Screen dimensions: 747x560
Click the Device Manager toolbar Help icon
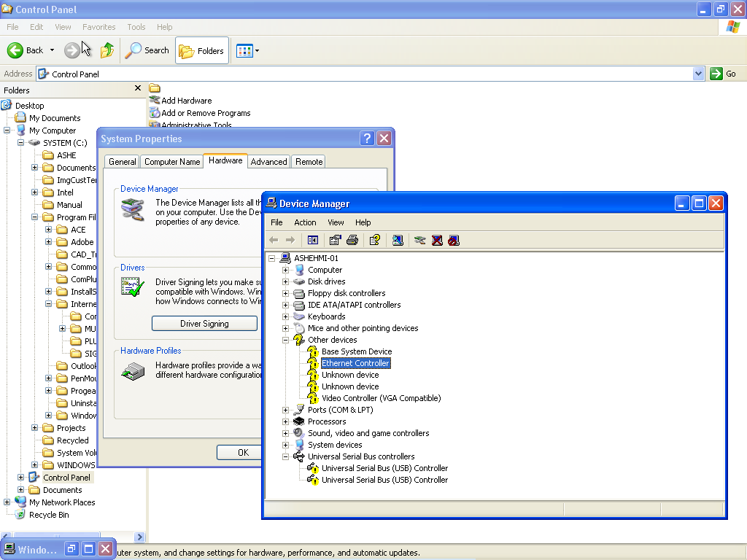pos(374,240)
